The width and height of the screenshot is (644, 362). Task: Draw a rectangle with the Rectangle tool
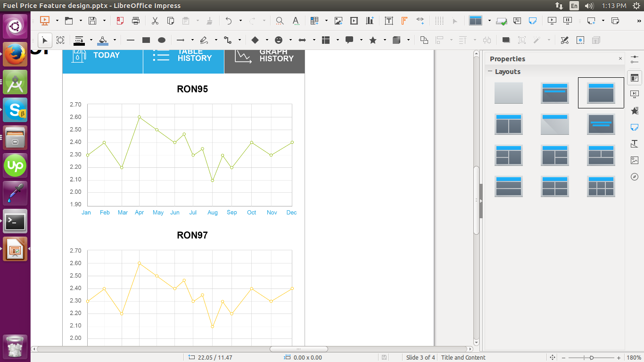[x=146, y=40]
